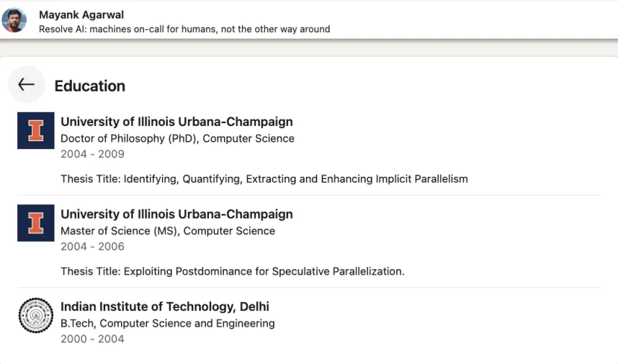Click Master of Science (MS), Computer Science line
The image size is (618, 364).
168,230
